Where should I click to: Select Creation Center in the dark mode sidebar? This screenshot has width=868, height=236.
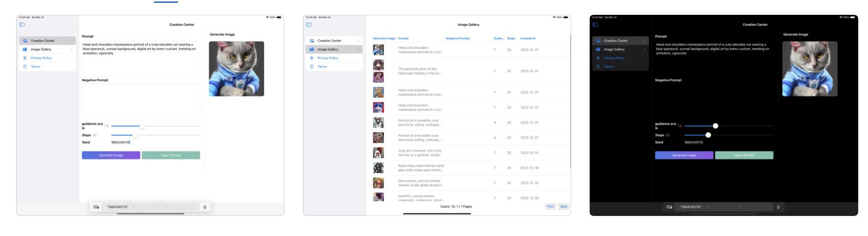click(x=616, y=41)
